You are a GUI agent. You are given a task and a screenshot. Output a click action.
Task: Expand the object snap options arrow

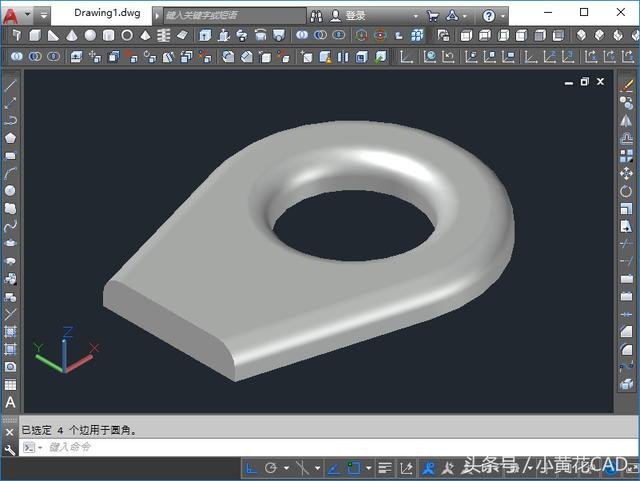(x=368, y=467)
